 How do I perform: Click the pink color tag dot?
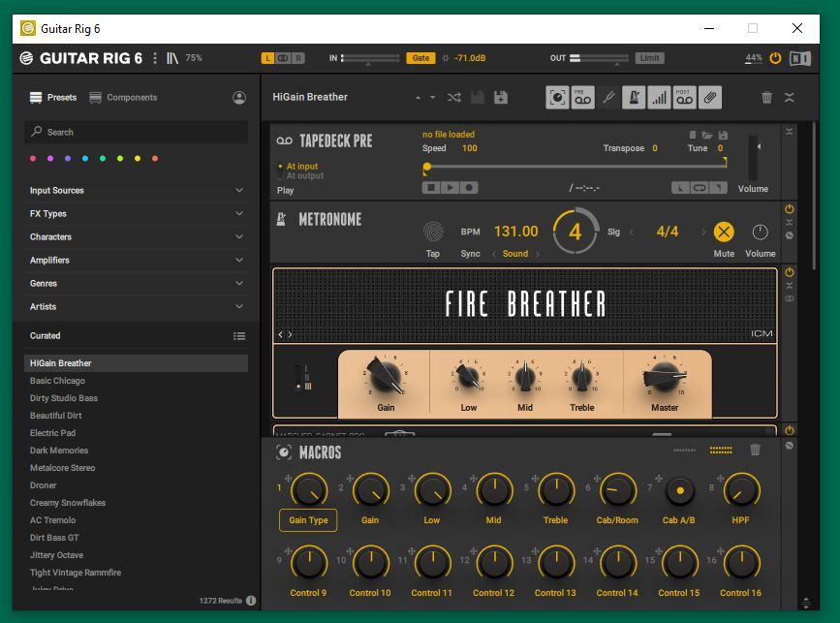tap(33, 159)
